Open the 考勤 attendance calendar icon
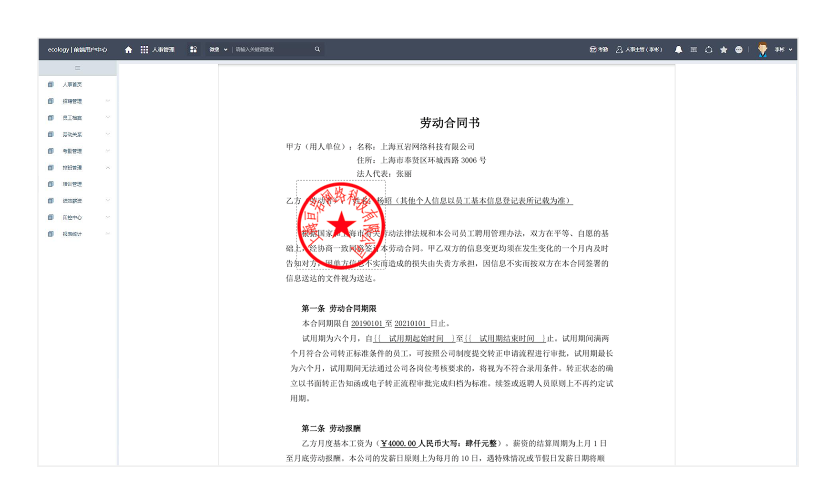 (x=593, y=49)
